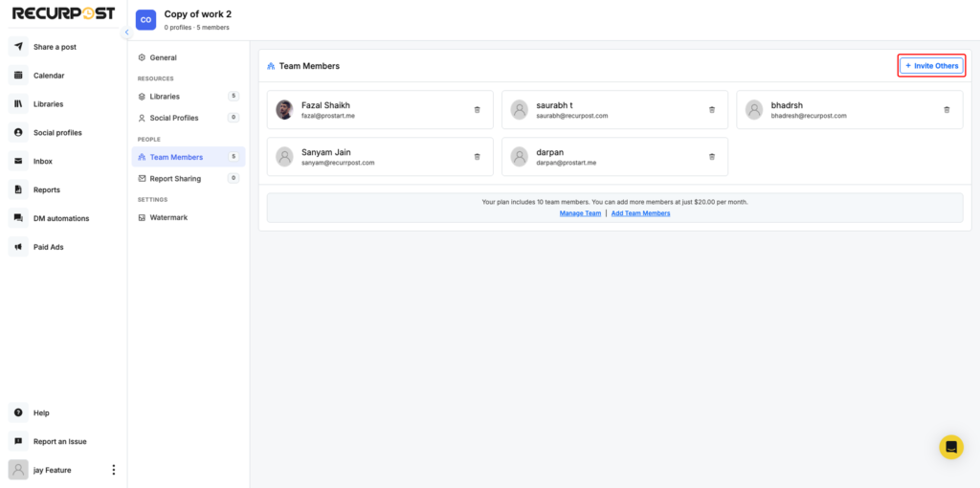Click the DM automations chat icon
Screen dimensions: 980x488
click(18, 218)
